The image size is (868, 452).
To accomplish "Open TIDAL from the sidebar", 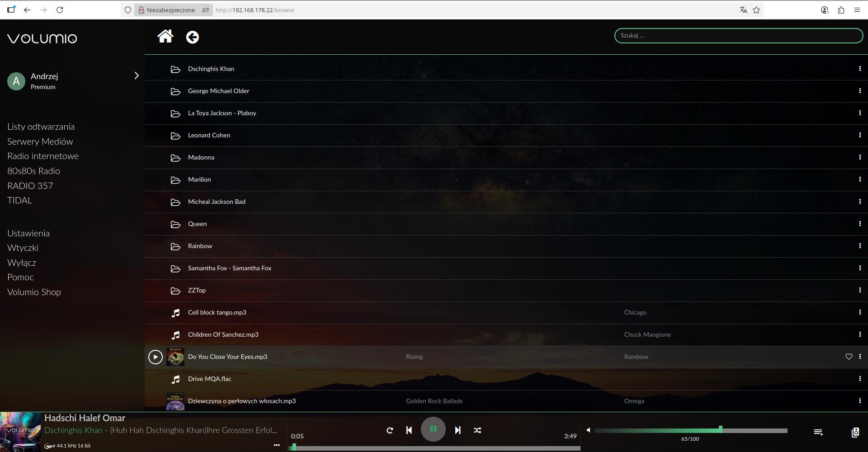I will [x=20, y=200].
